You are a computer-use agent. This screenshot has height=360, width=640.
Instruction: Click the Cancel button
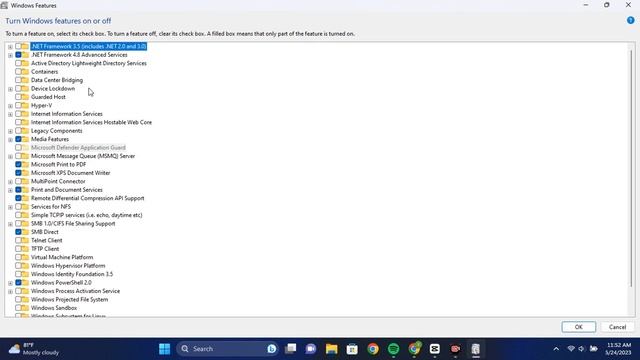(617, 327)
